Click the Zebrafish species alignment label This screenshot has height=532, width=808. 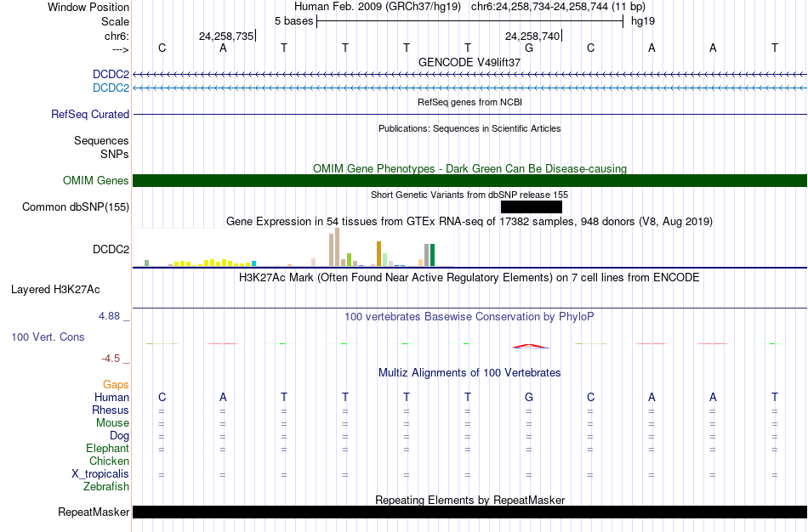pos(106,486)
